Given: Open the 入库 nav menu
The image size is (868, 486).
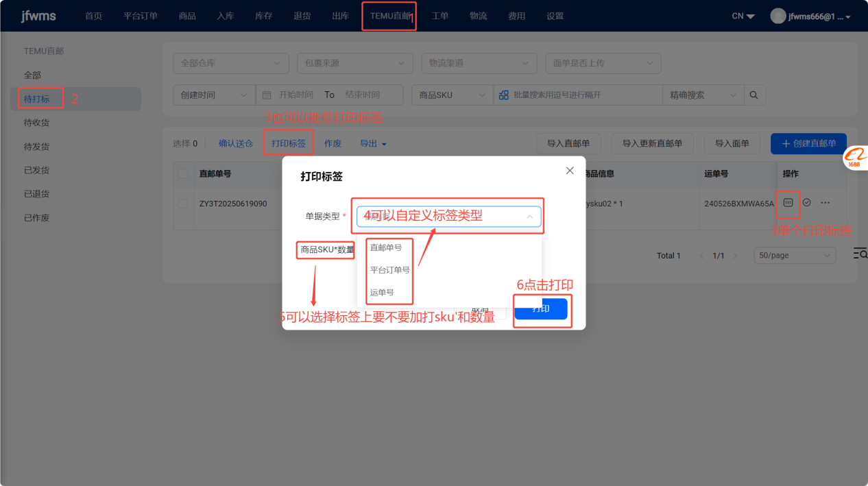Looking at the screenshot, I should coord(226,16).
